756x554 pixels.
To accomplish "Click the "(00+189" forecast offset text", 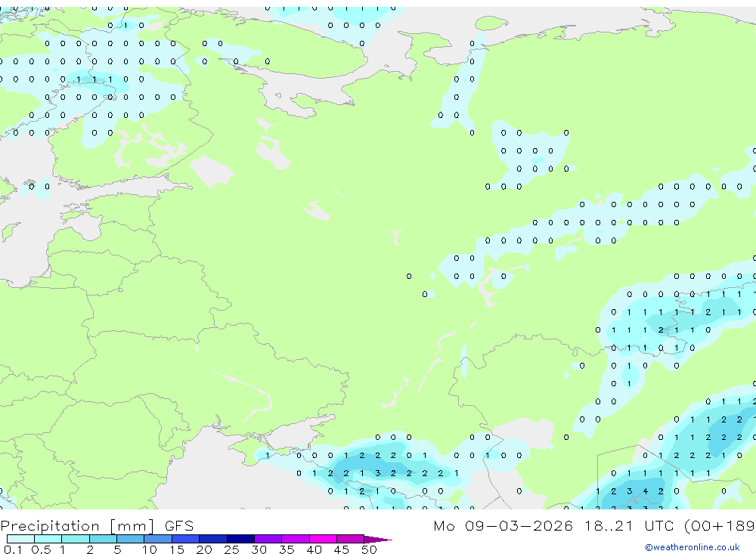I will [x=720, y=525].
